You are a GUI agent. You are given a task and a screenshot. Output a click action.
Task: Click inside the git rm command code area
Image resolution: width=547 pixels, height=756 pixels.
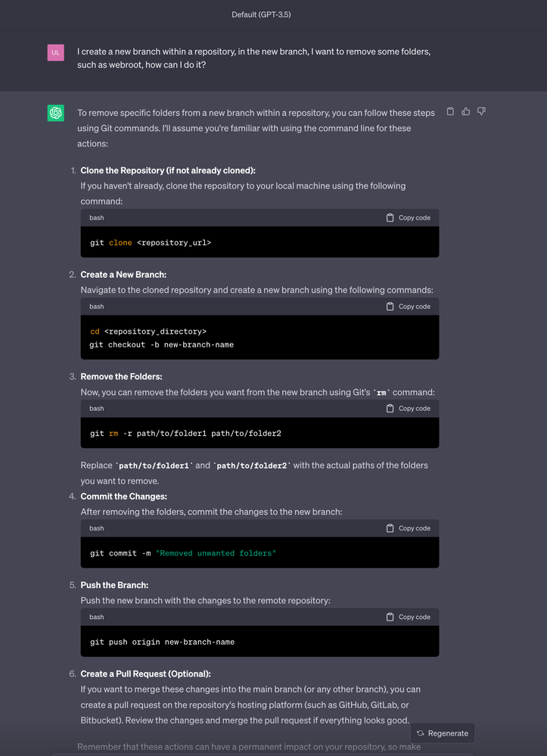189,433
